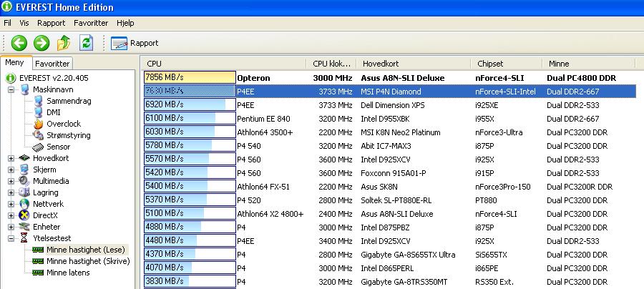Refresh the benchmark results
Image resolution: width=644 pixels, height=289 pixels.
point(87,43)
